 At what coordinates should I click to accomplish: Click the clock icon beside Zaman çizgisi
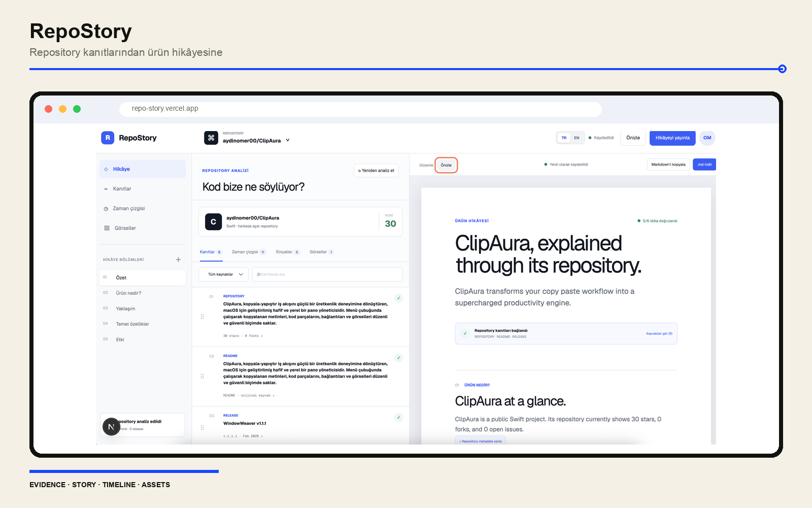pyautogui.click(x=106, y=209)
